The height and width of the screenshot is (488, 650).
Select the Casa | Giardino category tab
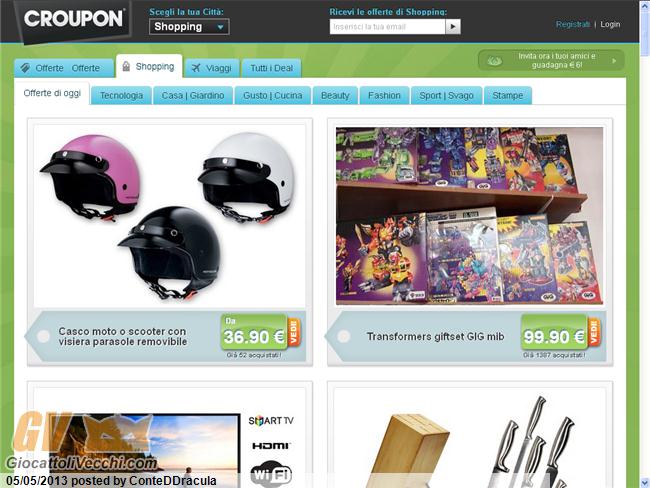point(193,95)
